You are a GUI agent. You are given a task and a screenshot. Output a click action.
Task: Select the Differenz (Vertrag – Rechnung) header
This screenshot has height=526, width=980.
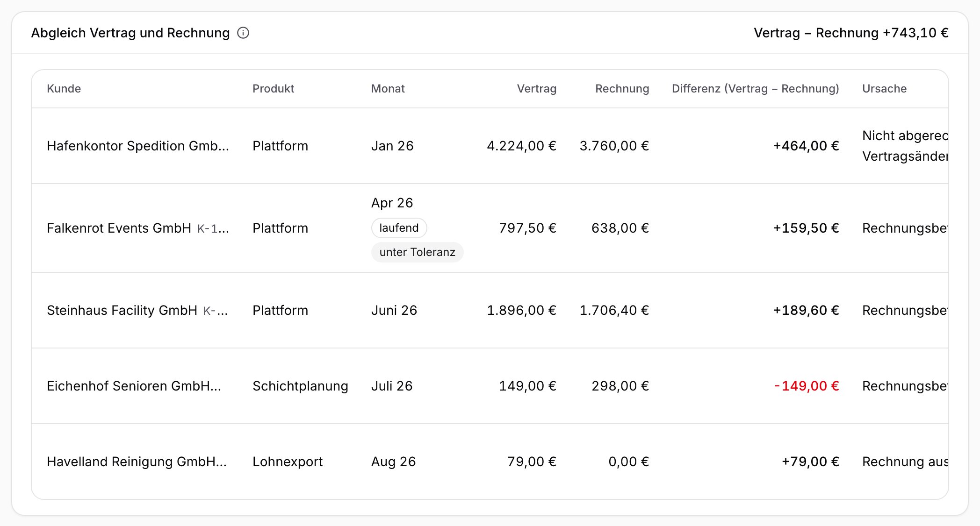point(755,89)
